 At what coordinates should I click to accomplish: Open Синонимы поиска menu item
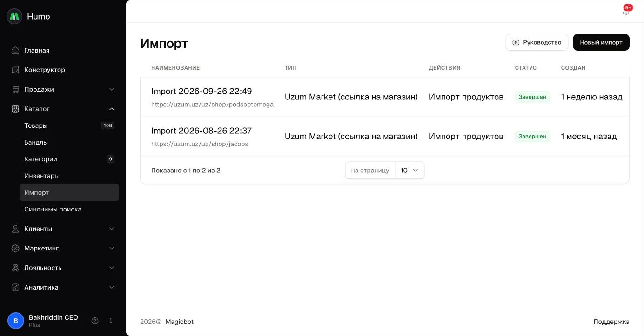coord(69,209)
